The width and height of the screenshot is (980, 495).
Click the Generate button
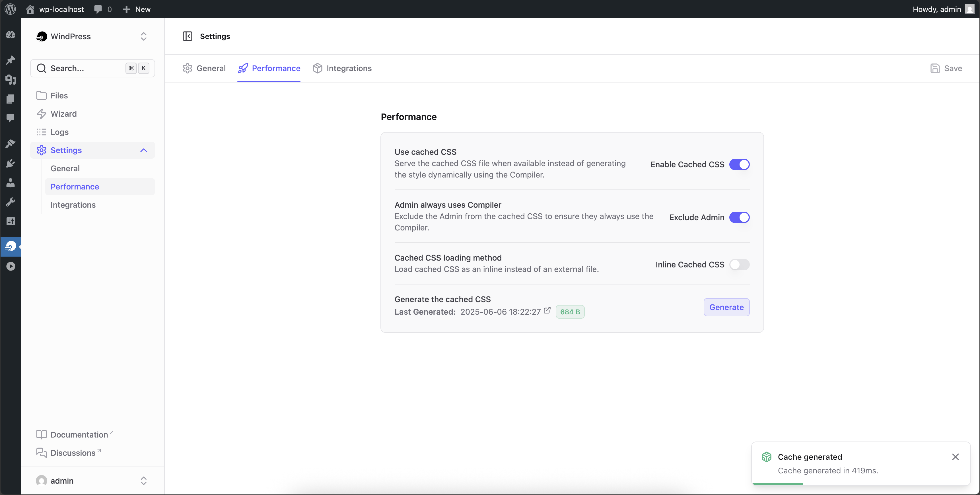pos(726,307)
